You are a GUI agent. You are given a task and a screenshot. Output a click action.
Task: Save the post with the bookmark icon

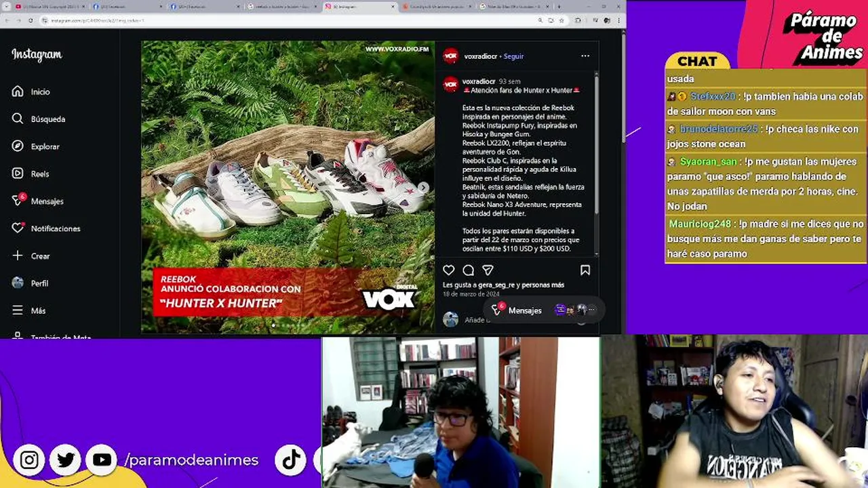point(585,270)
